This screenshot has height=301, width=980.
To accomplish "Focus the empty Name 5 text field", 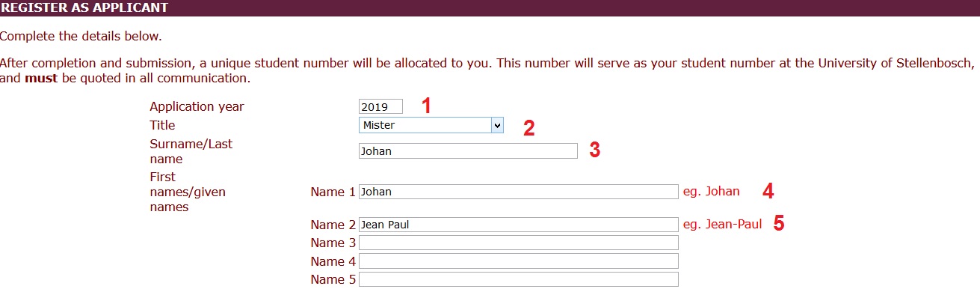I will (518, 279).
